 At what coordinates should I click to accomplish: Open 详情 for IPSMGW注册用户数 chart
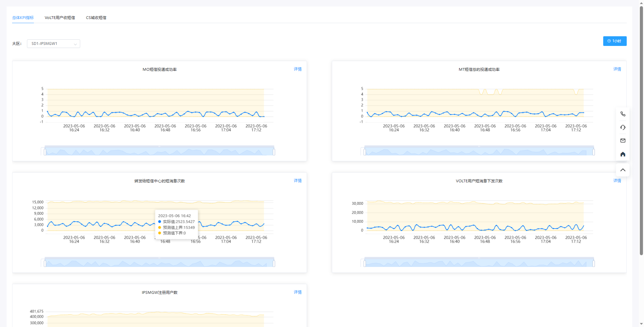298,292
